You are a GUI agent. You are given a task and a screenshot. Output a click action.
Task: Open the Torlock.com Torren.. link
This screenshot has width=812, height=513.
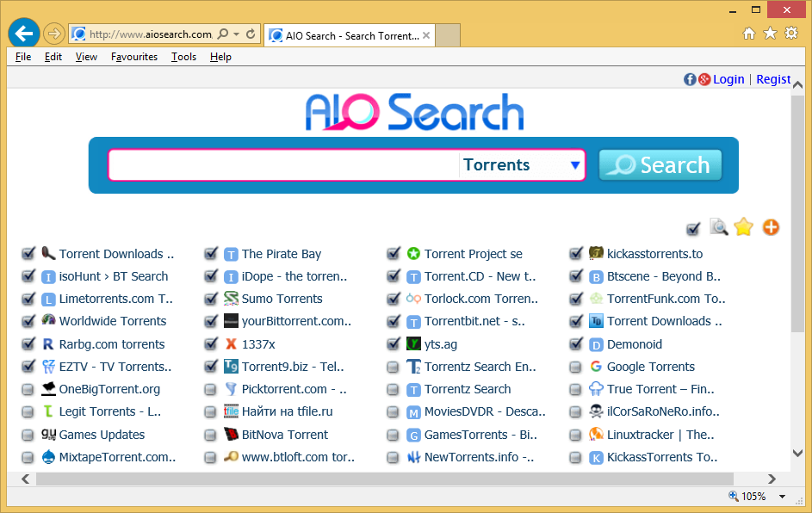(481, 299)
